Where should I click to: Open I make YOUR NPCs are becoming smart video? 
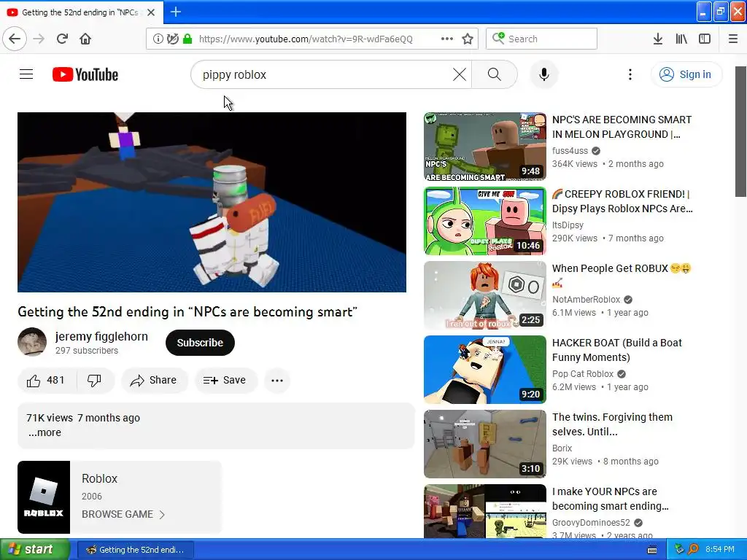(x=611, y=499)
